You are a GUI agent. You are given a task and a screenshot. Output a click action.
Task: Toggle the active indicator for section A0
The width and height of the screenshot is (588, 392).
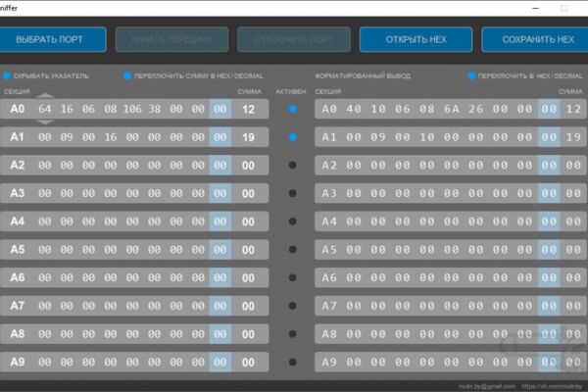pyautogui.click(x=293, y=109)
